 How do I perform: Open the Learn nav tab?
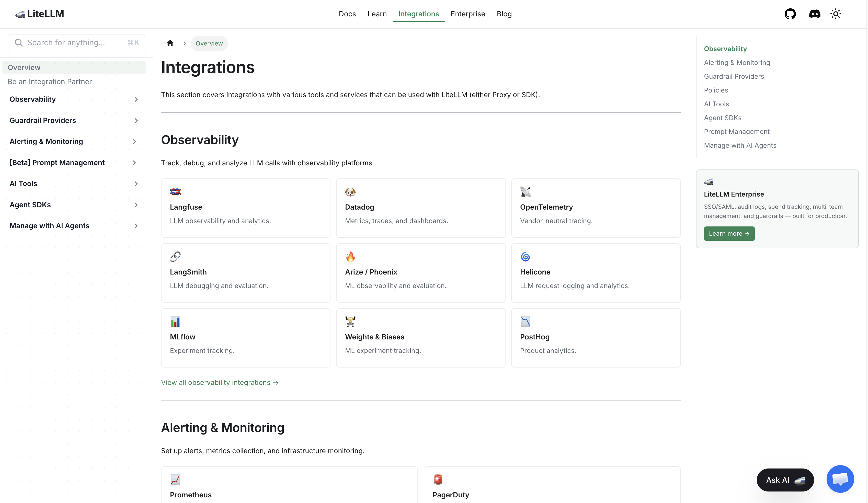tap(377, 14)
